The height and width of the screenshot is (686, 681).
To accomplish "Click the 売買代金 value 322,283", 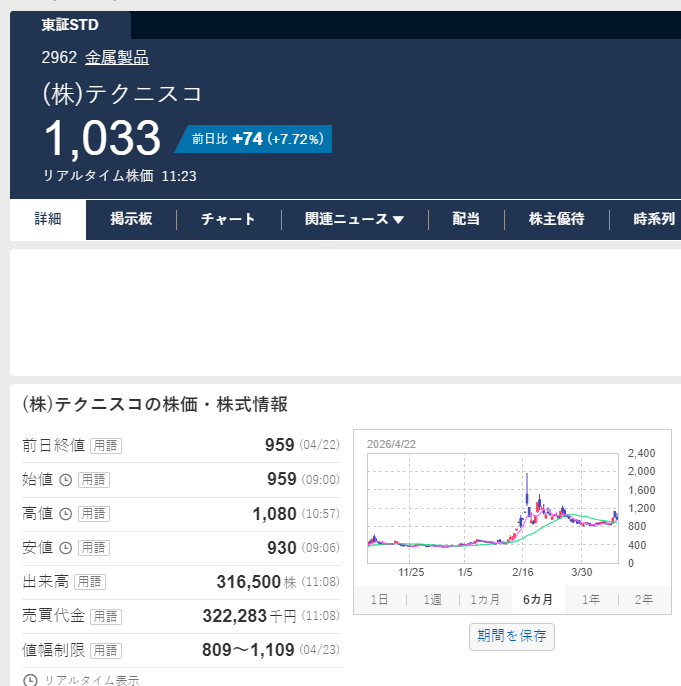I will [235, 616].
